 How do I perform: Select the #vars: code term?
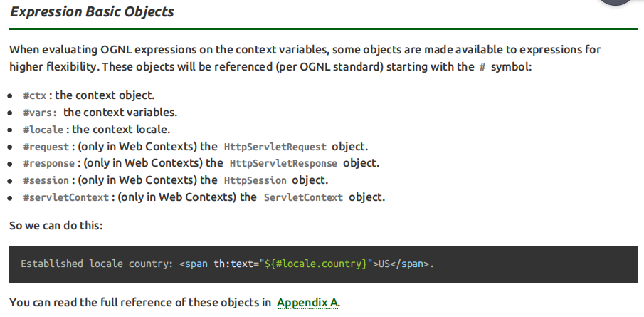click(x=41, y=113)
